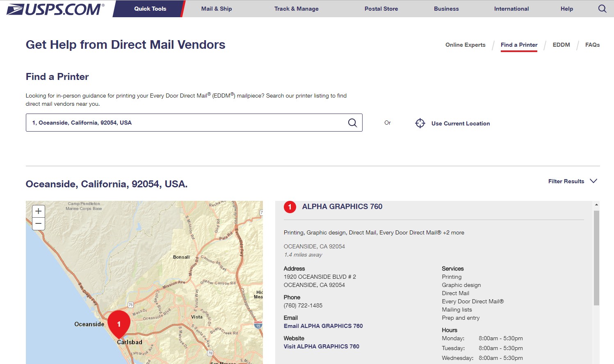The image size is (614, 364).
Task: Click phone number (760) 722-1485
Action: (303, 305)
